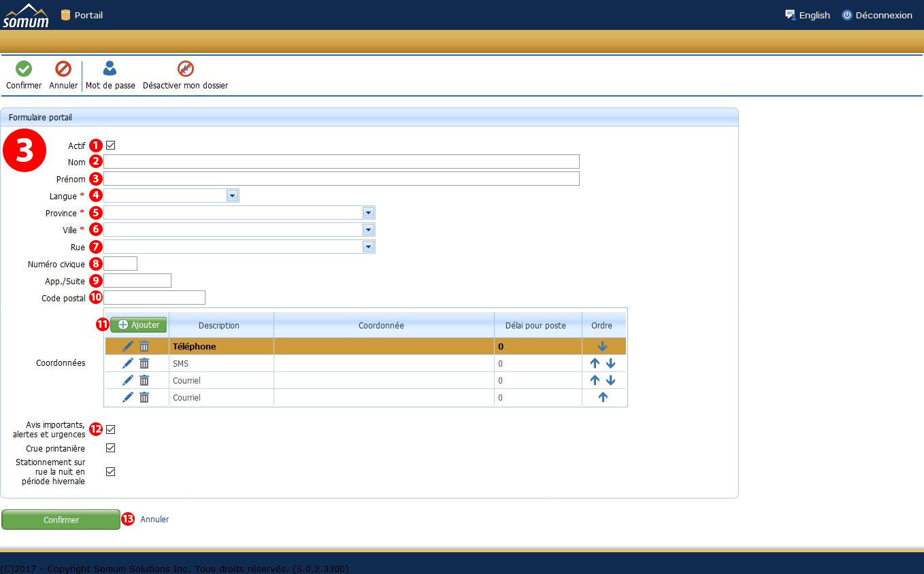This screenshot has width=924, height=574.
Task: Open the Ville dropdown arrow
Action: (368, 230)
